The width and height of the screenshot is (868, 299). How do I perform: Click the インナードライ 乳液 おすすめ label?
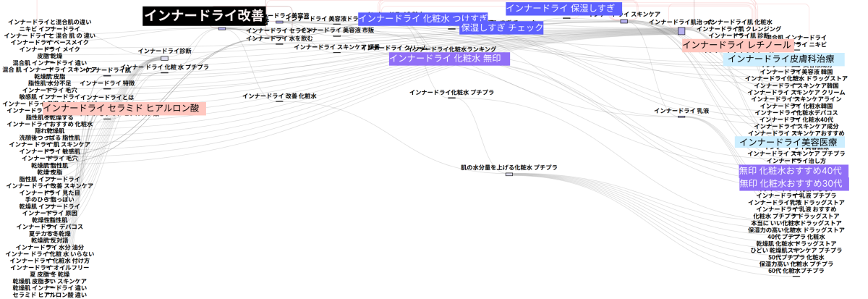[796, 209]
